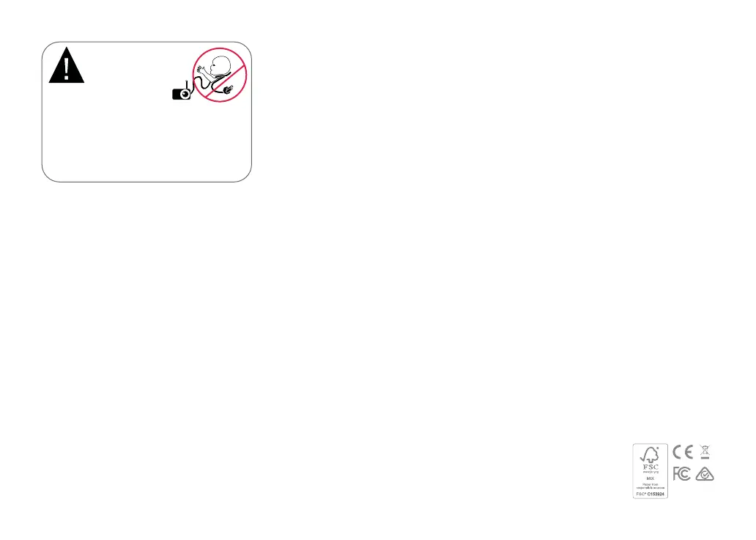Click the black warning triangle icon
The height and width of the screenshot is (540, 756).
[x=67, y=65]
